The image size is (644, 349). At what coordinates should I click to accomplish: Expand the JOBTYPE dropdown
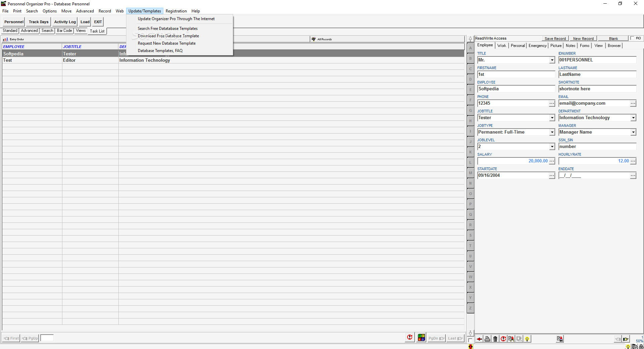coord(552,132)
